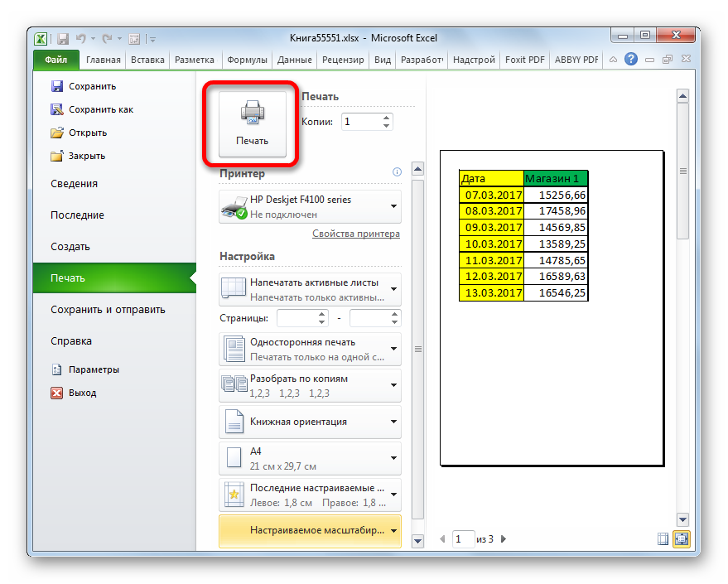The width and height of the screenshot is (728, 584).
Task: Toggle Show Margins icon in preview corner
Action: coord(663,538)
